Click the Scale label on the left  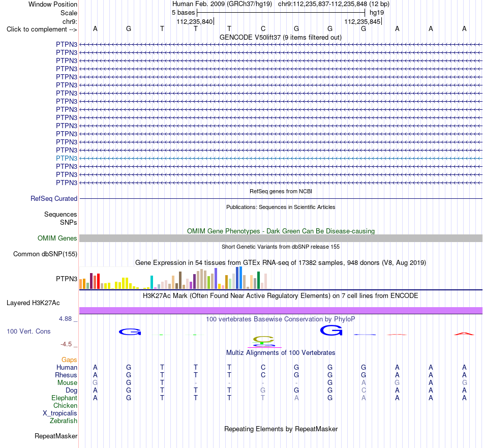click(69, 13)
